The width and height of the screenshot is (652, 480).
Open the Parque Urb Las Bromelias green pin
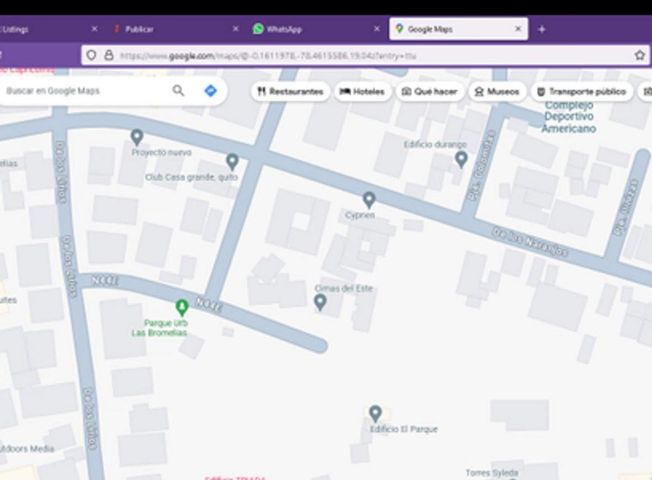click(182, 307)
